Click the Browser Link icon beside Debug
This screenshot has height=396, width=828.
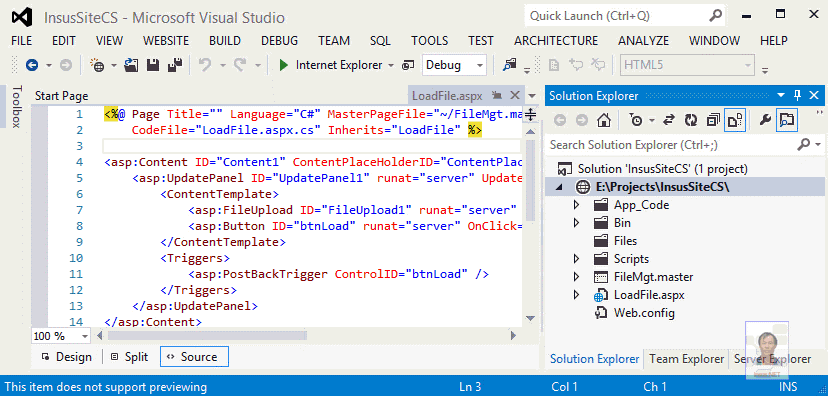click(407, 65)
